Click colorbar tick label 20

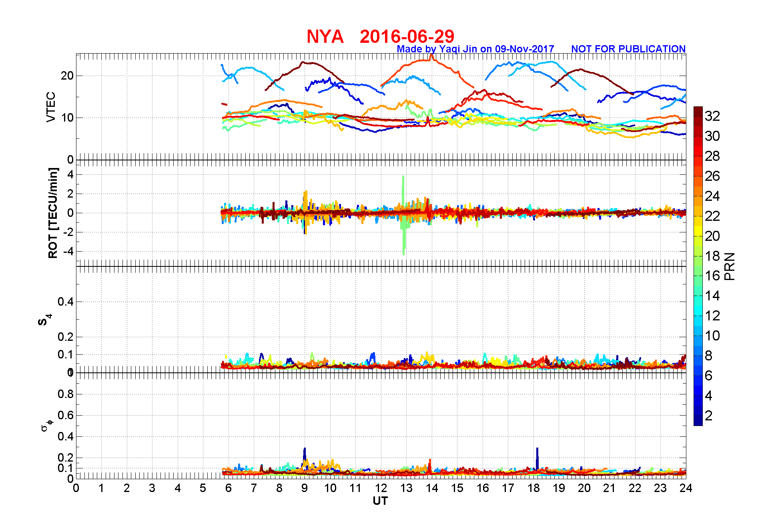tap(712, 236)
